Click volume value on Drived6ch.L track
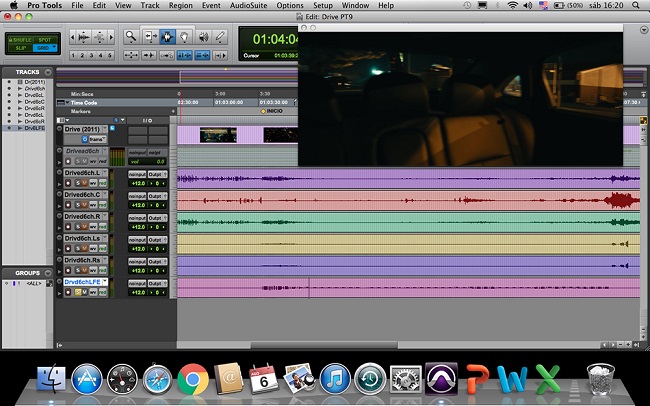 [137, 182]
